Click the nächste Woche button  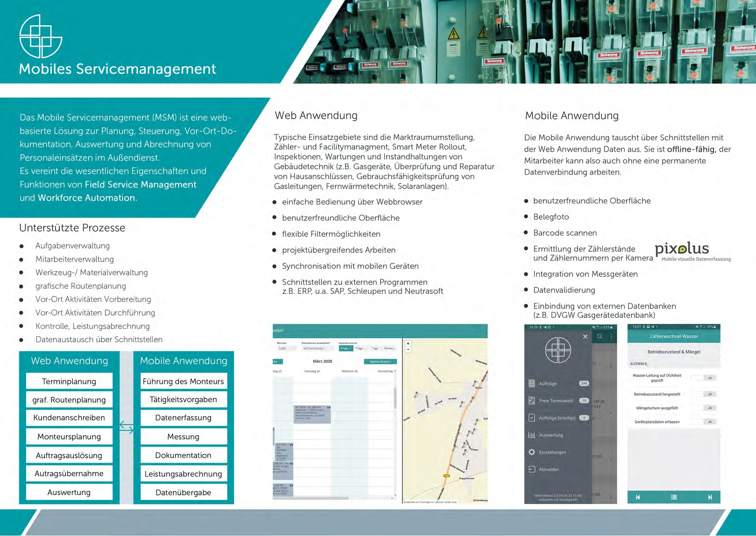[x=380, y=362]
